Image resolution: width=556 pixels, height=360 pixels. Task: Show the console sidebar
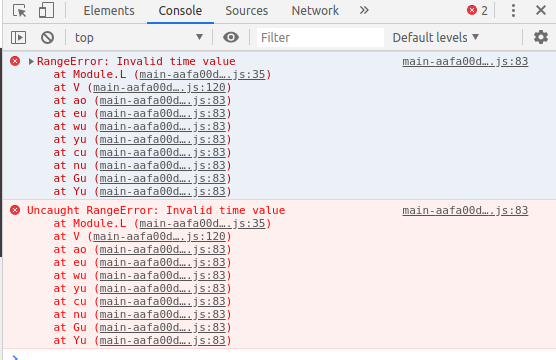tap(18, 37)
